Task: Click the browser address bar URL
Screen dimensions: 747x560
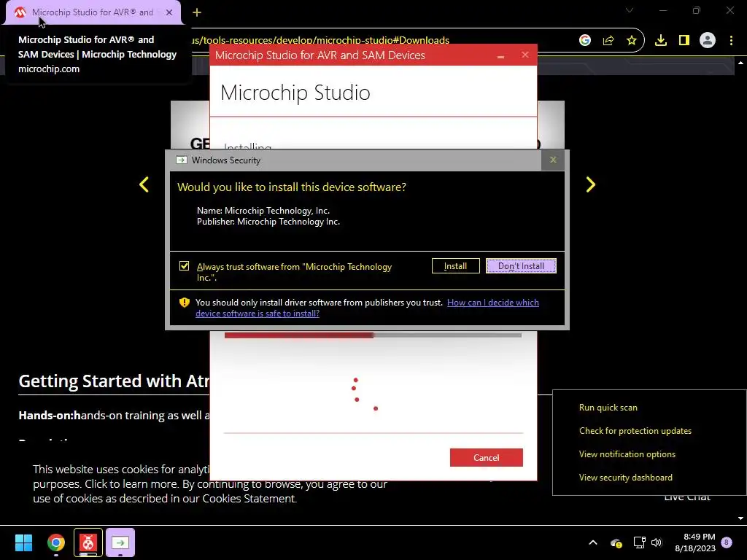Action: coord(320,40)
